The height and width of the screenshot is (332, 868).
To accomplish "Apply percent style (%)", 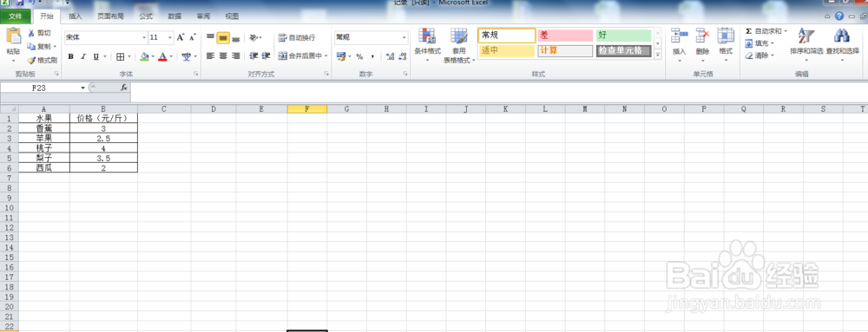I will click(359, 56).
